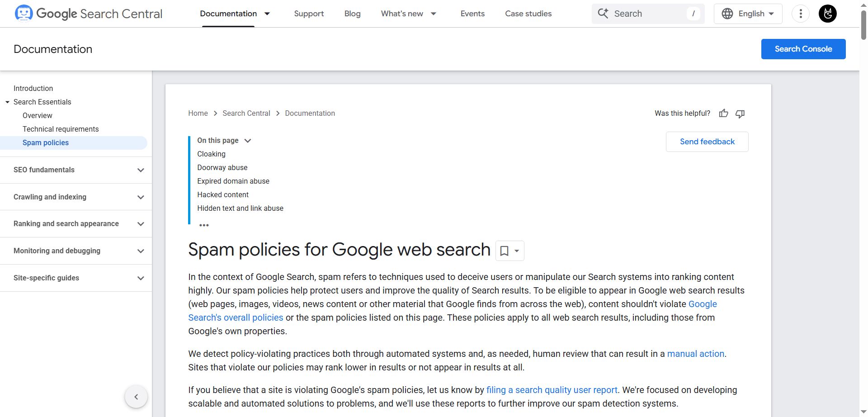Expand hidden items with the ellipsis in On this page
The width and height of the screenshot is (868, 417).
tap(204, 225)
